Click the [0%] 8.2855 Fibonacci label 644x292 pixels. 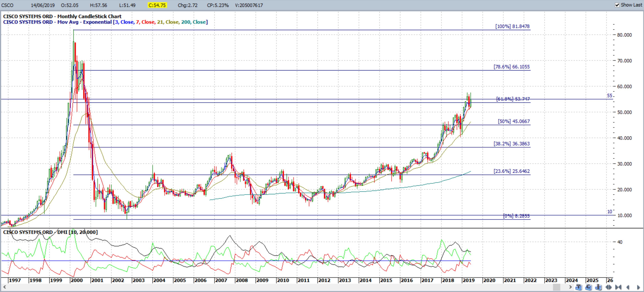pyautogui.click(x=516, y=216)
